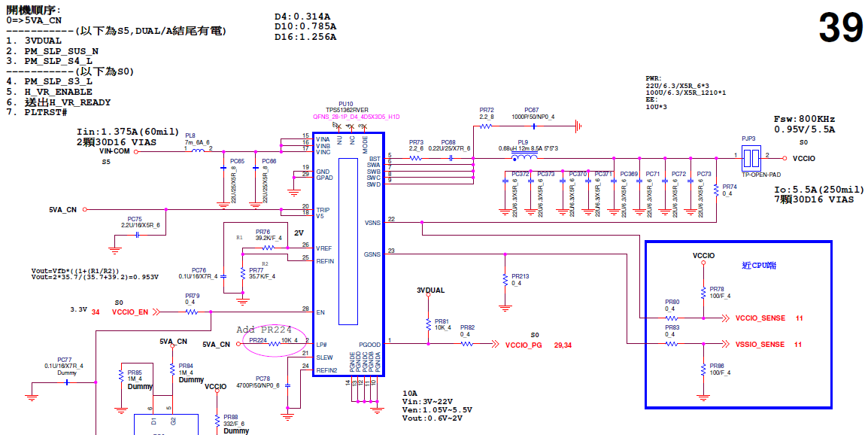The image size is (868, 435).
Task: Click the PM_SLP_S4_L sequence entry
Action: [58, 61]
